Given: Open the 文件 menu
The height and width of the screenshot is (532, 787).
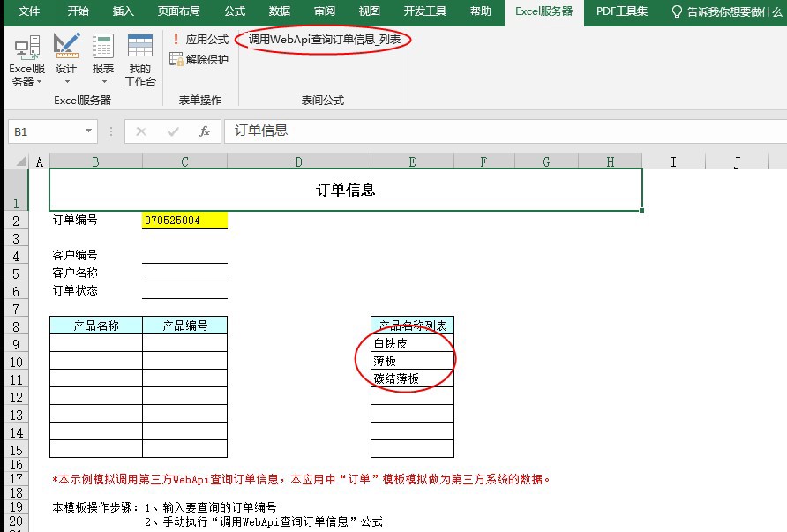Looking at the screenshot, I should (x=29, y=11).
